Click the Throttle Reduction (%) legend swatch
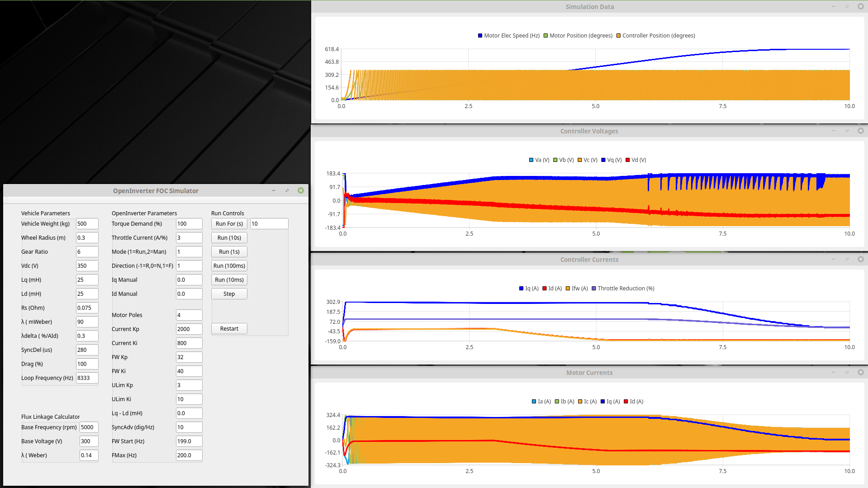The width and height of the screenshot is (868, 488). (x=593, y=289)
